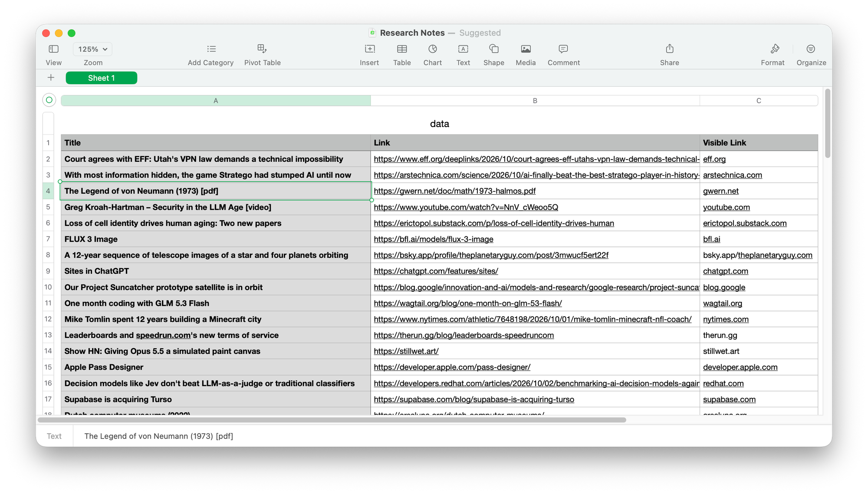Select the 'therun.gg' visible link cell
This screenshot has height=494, width=868.
click(x=759, y=335)
